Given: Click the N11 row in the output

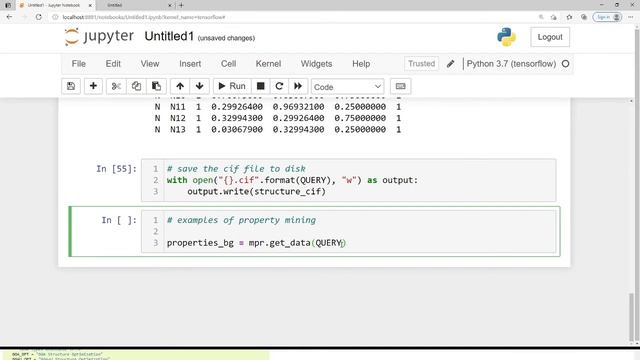Looking at the screenshot, I should tap(278, 107).
